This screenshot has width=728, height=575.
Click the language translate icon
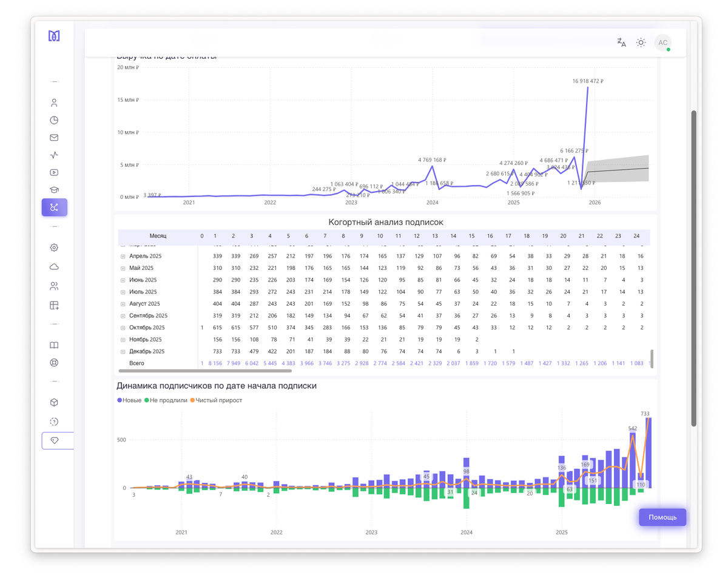[x=621, y=42]
